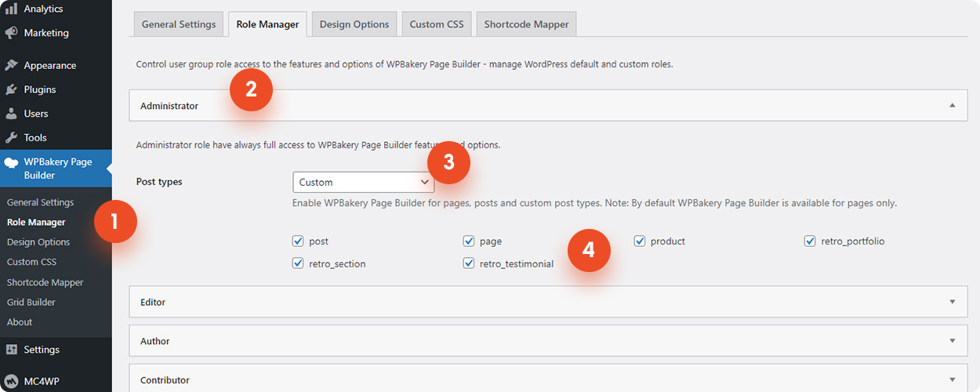This screenshot has height=392, width=980.
Task: Open Custom CSS in sidebar submenu
Action: 31,262
